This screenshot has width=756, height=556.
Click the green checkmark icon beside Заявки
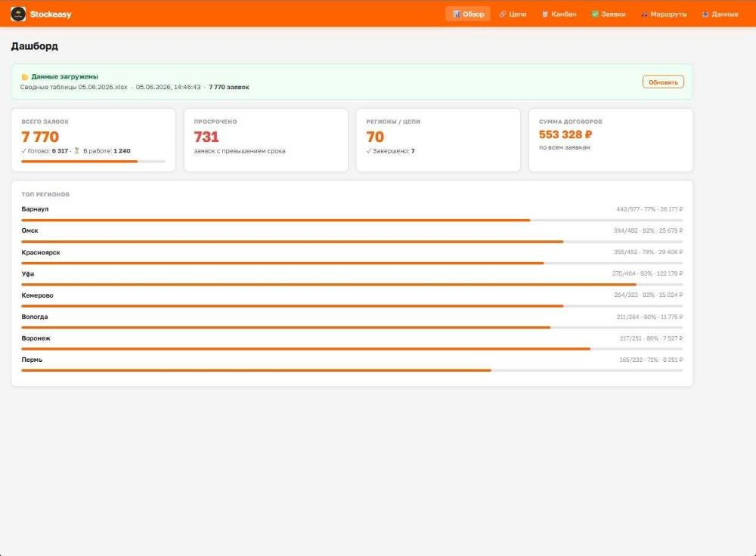click(595, 14)
